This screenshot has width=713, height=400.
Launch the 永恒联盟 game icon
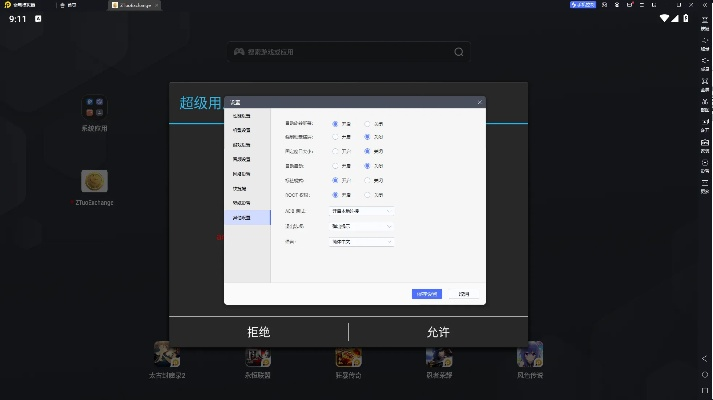tap(258, 357)
